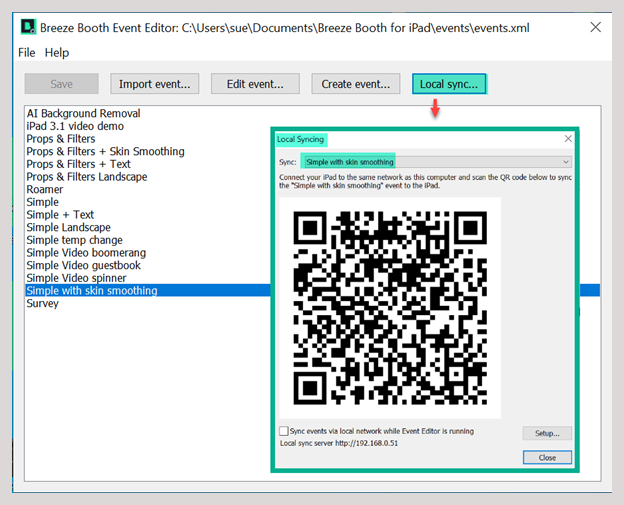Close the Breeze Booth Event Editor window
This screenshot has height=505, width=624.
595,27
